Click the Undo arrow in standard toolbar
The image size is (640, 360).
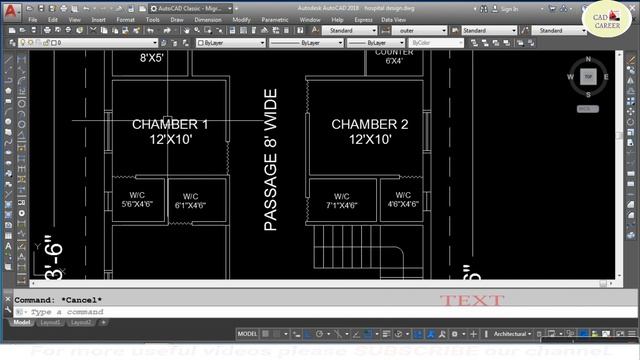click(150, 30)
